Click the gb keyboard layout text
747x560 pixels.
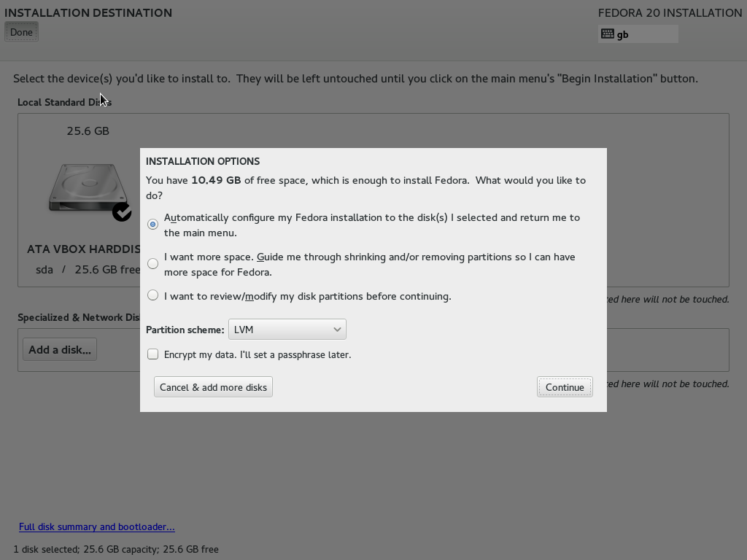623,35
